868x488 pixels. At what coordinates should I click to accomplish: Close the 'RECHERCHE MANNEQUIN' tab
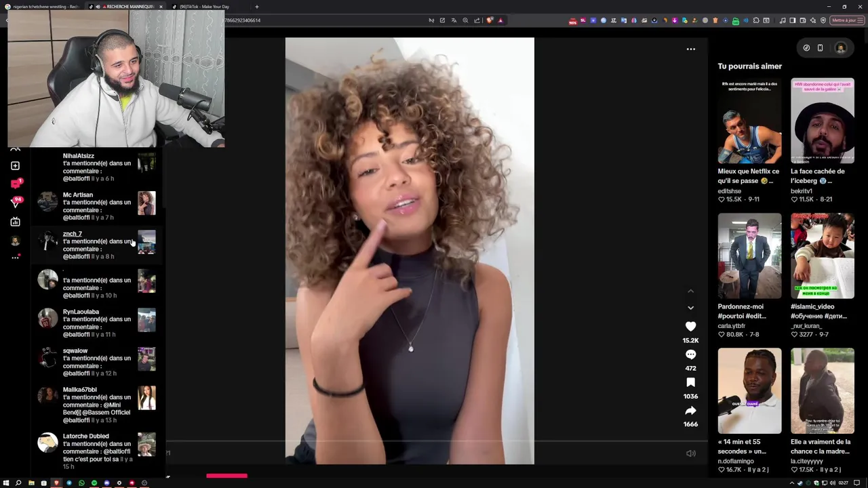pos(161,7)
